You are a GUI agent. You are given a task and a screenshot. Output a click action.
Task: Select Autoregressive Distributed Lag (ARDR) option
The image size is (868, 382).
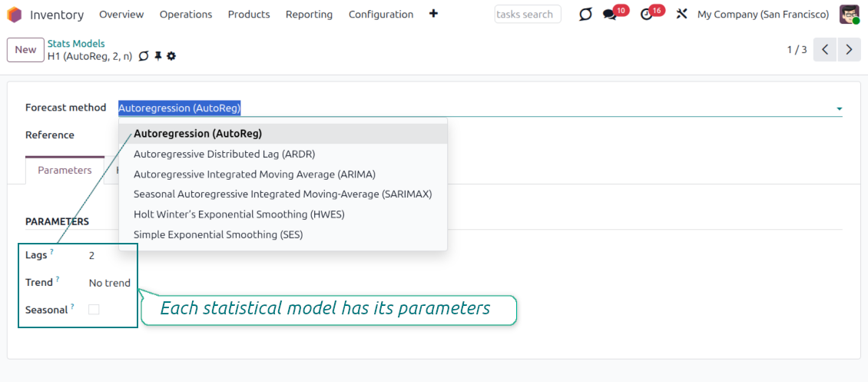283,154
